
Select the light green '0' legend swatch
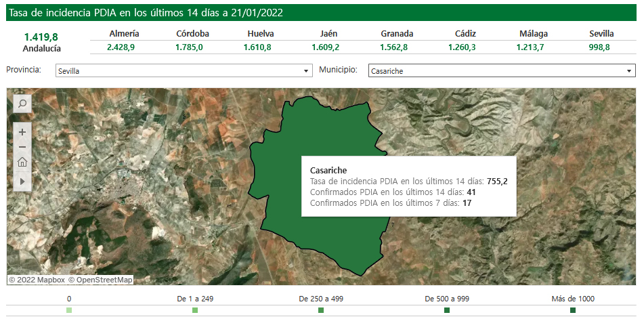point(69,310)
